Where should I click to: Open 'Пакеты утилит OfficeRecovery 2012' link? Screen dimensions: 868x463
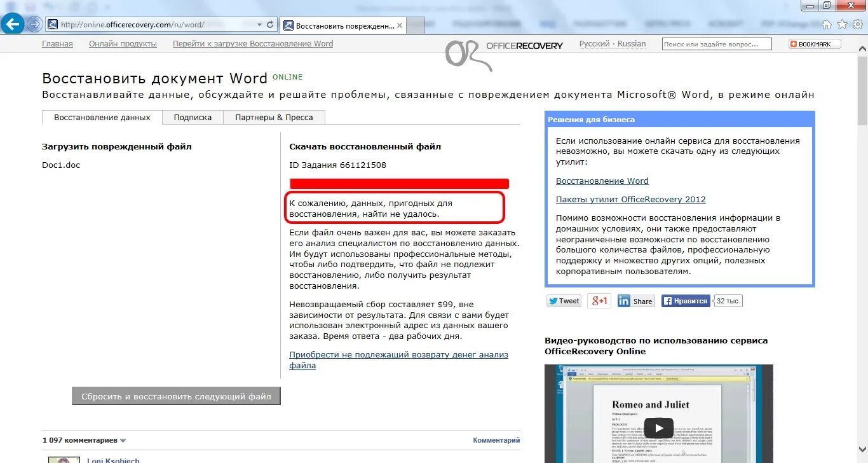click(631, 200)
